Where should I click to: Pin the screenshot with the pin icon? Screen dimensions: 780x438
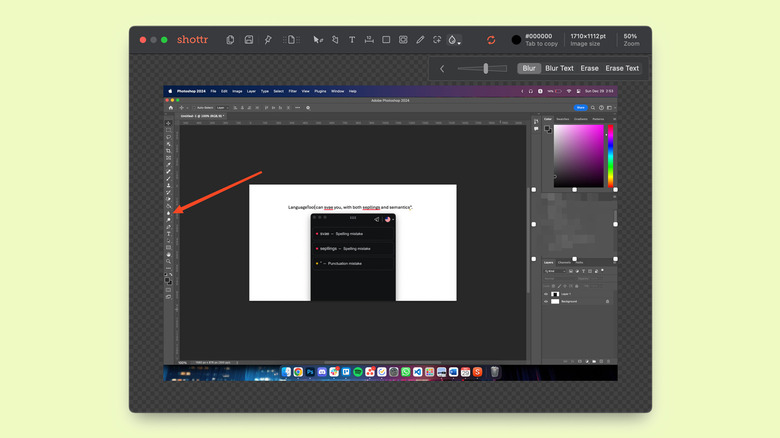268,40
